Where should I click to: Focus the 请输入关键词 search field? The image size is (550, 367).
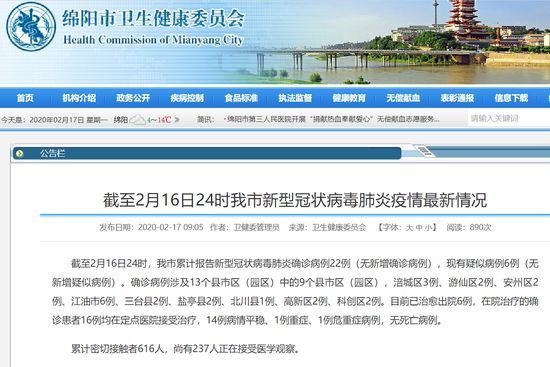point(509,119)
